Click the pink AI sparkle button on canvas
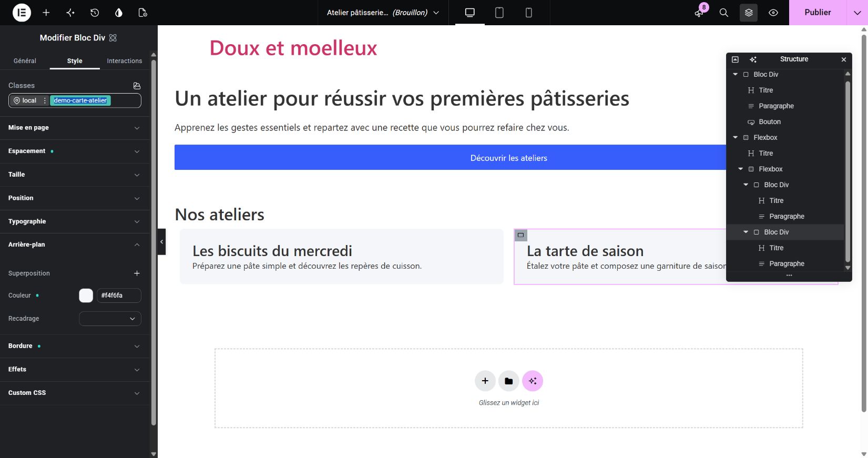The height and width of the screenshot is (458, 868). pyautogui.click(x=533, y=381)
